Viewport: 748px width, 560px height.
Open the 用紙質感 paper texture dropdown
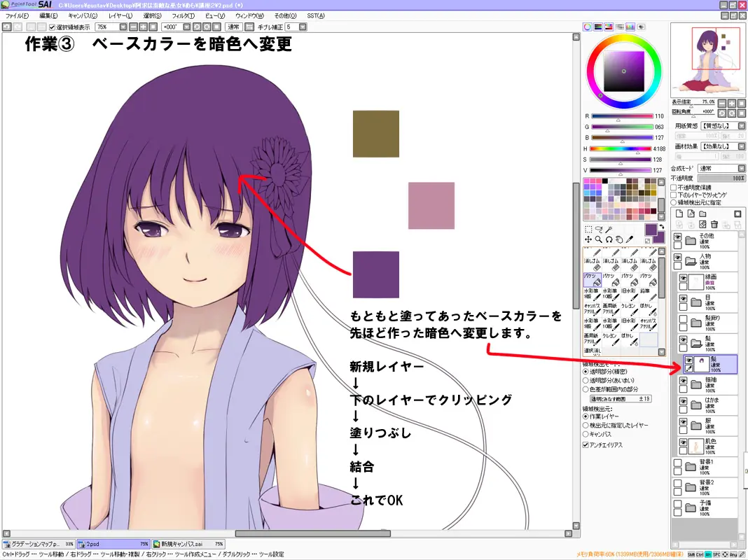coord(741,126)
